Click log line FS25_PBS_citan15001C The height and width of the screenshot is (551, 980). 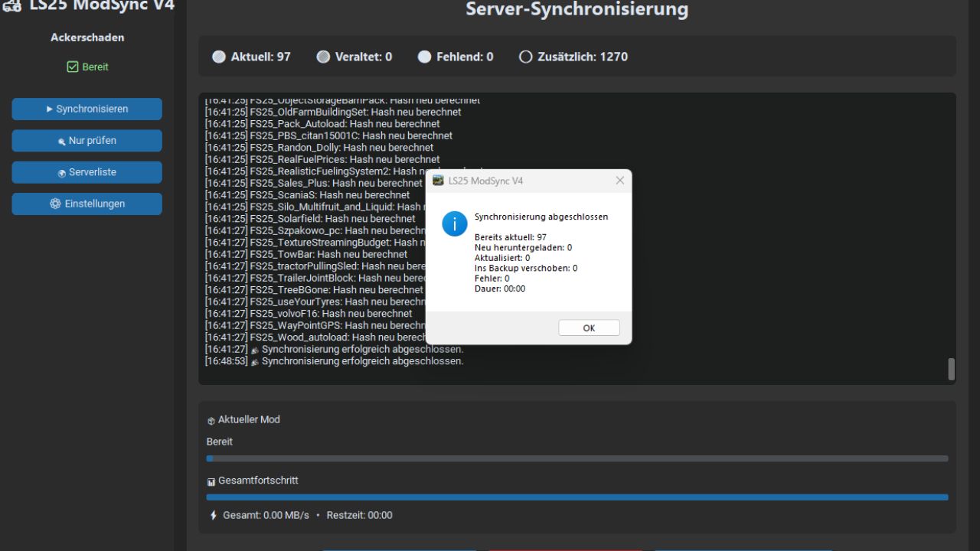click(328, 135)
